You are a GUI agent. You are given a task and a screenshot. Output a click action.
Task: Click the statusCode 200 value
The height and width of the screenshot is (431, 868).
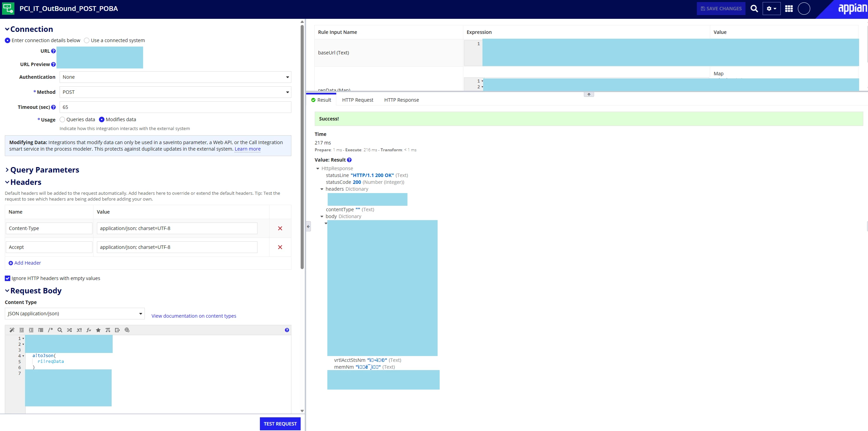(x=357, y=182)
